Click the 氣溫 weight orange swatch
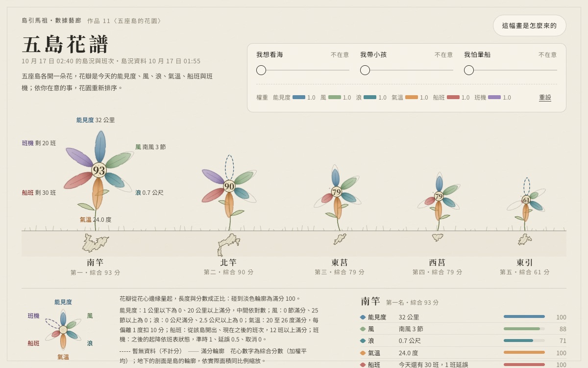The image size is (588, 368). (x=412, y=97)
